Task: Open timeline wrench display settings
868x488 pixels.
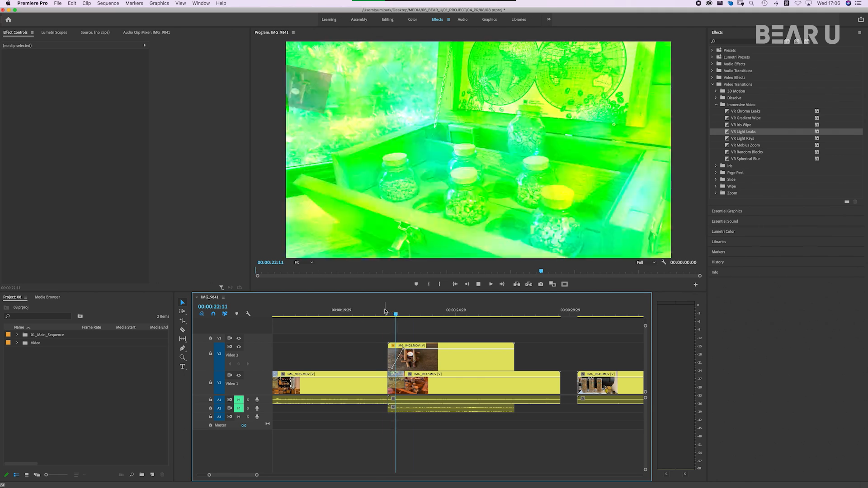Action: pos(248,314)
